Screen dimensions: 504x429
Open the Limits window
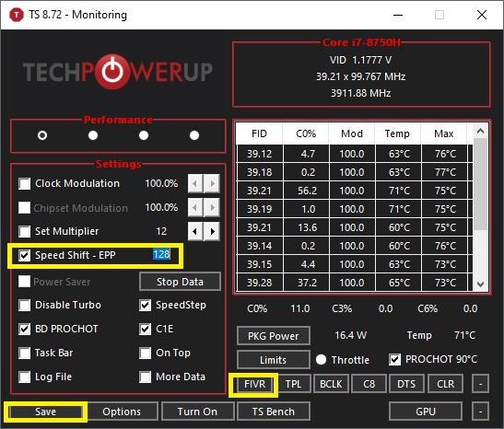(x=274, y=360)
